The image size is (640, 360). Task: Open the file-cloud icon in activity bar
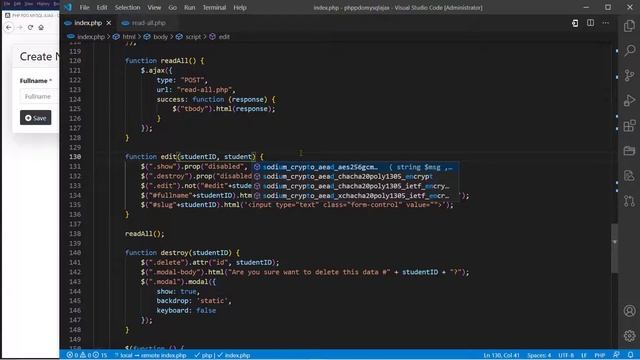pos(629,176)
